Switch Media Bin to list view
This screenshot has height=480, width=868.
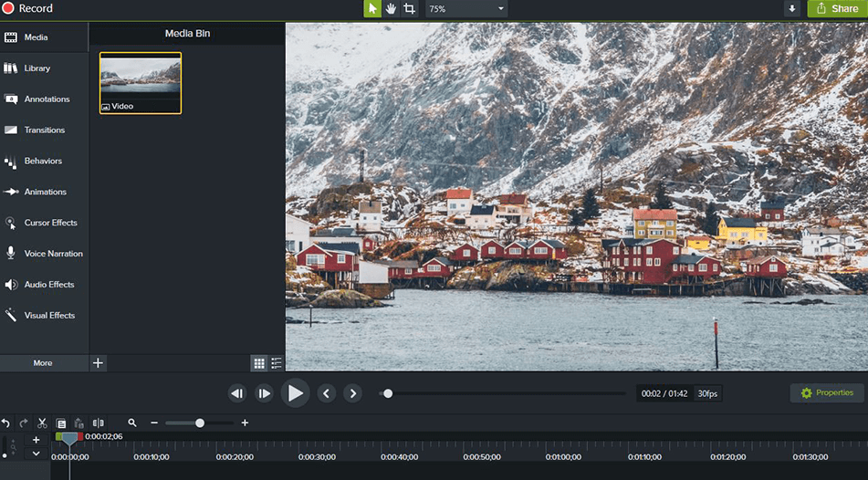pyautogui.click(x=277, y=363)
